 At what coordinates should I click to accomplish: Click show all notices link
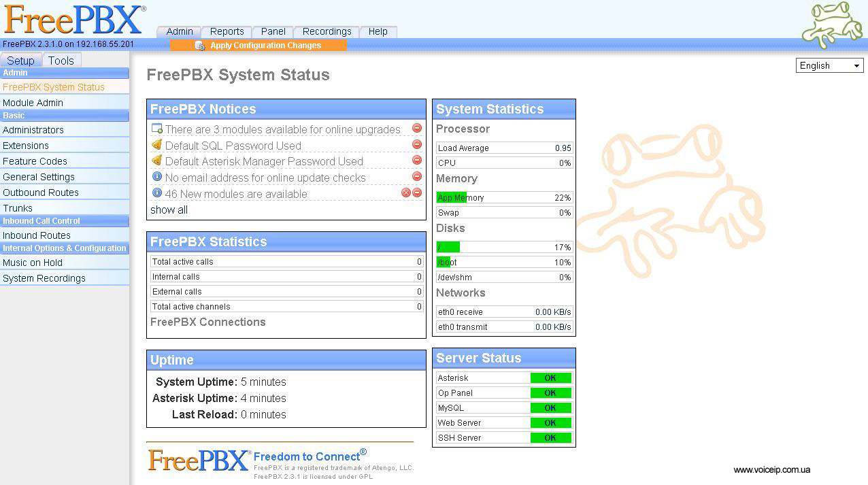[x=169, y=210]
